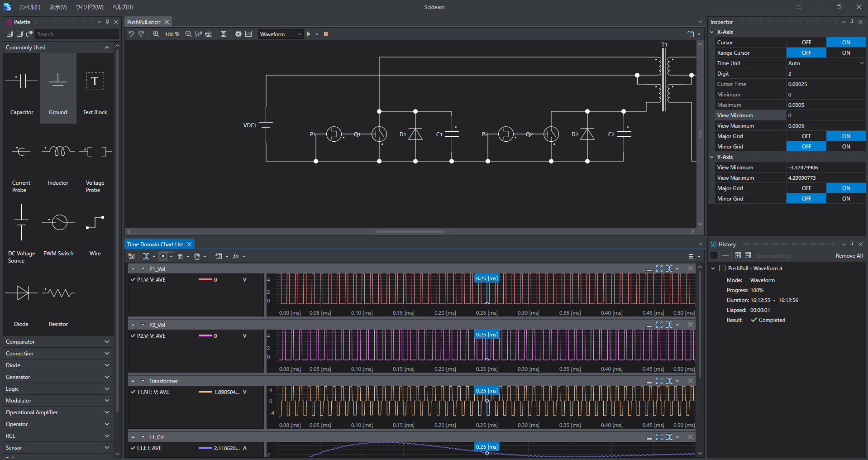Image resolution: width=868 pixels, height=460 pixels.
Task: Open the PushPull - Waveform 4 link
Action: coord(755,268)
